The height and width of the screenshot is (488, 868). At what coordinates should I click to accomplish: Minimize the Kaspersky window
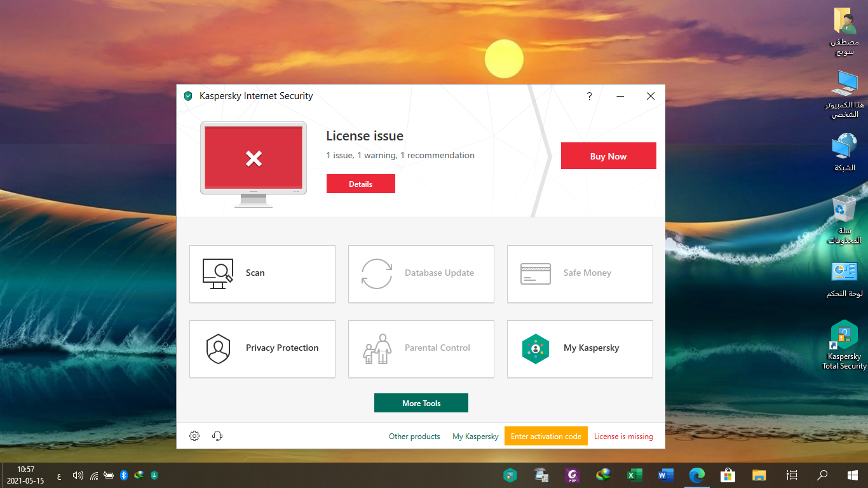tap(620, 96)
